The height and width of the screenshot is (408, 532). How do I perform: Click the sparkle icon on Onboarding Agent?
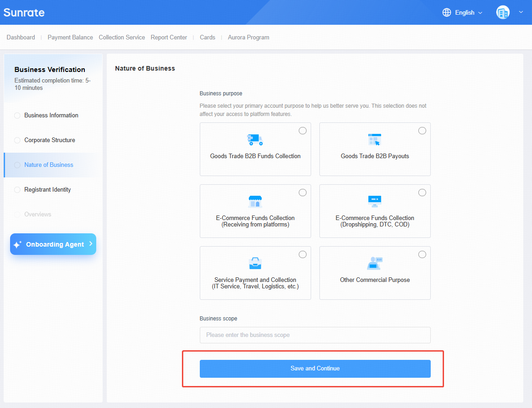point(17,244)
